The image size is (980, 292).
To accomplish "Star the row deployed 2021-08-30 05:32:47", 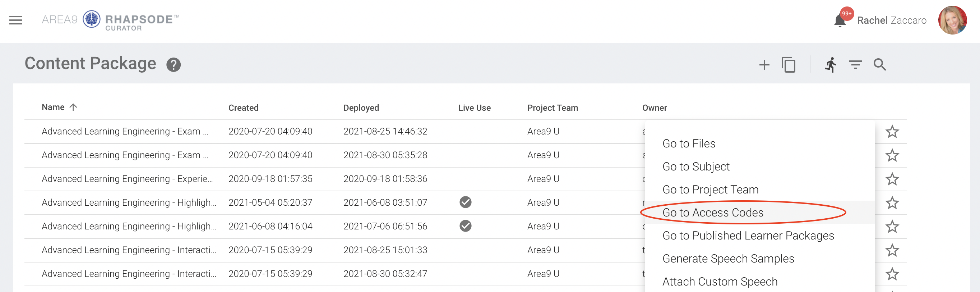I will pos(892,274).
